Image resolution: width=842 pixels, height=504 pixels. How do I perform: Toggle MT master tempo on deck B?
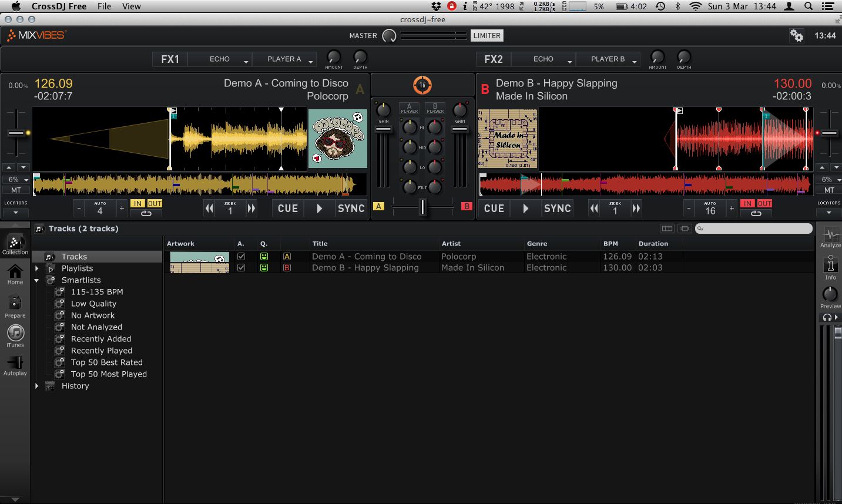828,190
